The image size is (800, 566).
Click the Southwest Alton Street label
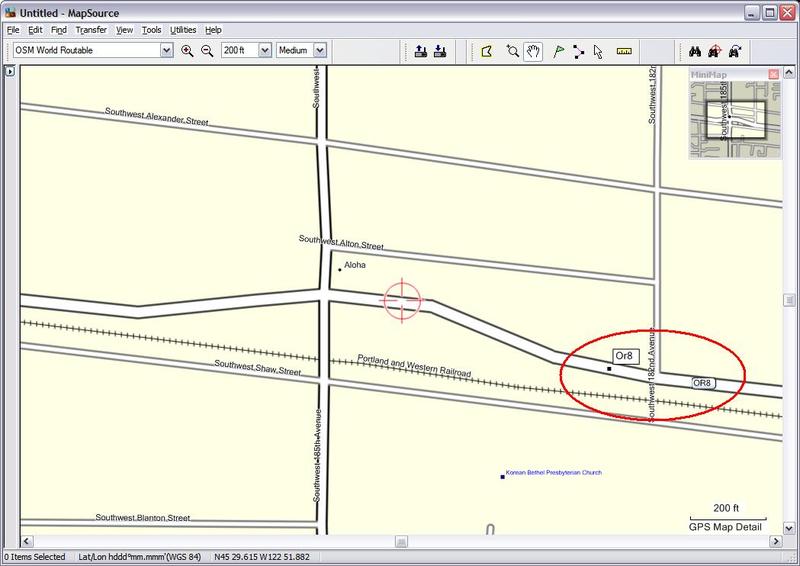pyautogui.click(x=341, y=242)
